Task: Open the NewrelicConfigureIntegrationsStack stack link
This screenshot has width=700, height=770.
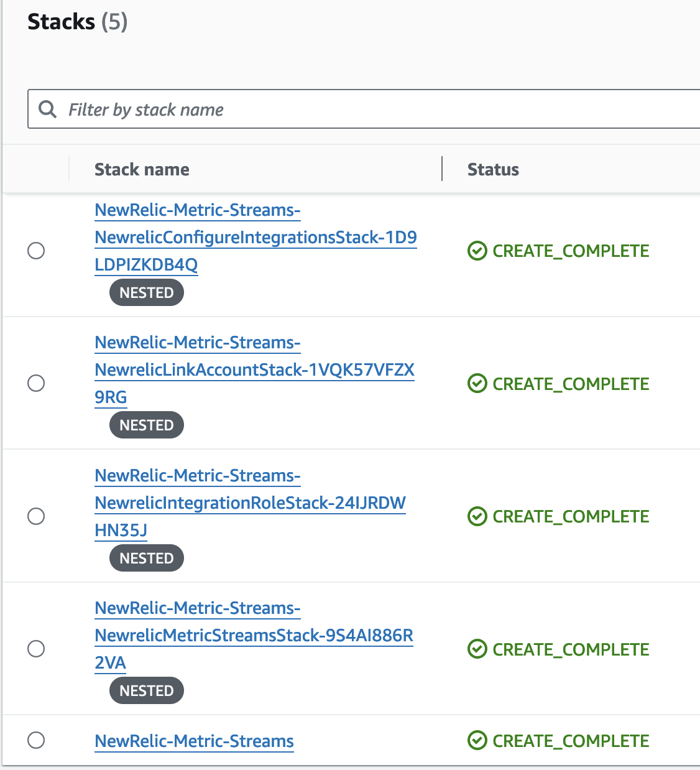Action: pyautogui.click(x=256, y=238)
